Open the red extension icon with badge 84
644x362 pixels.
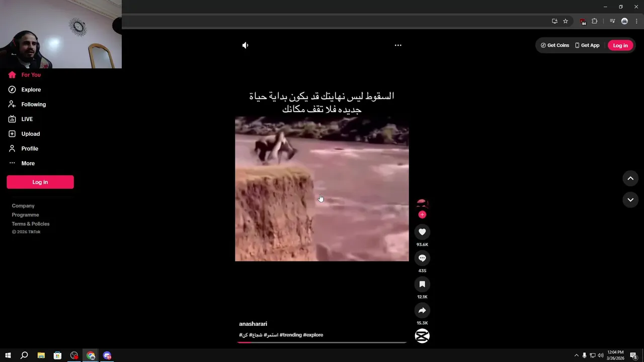583,22
